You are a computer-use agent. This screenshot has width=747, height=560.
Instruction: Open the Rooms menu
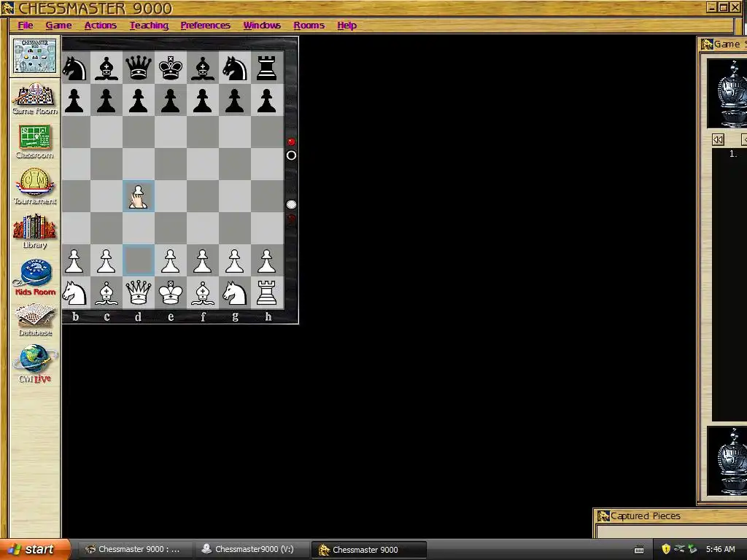[x=309, y=26]
